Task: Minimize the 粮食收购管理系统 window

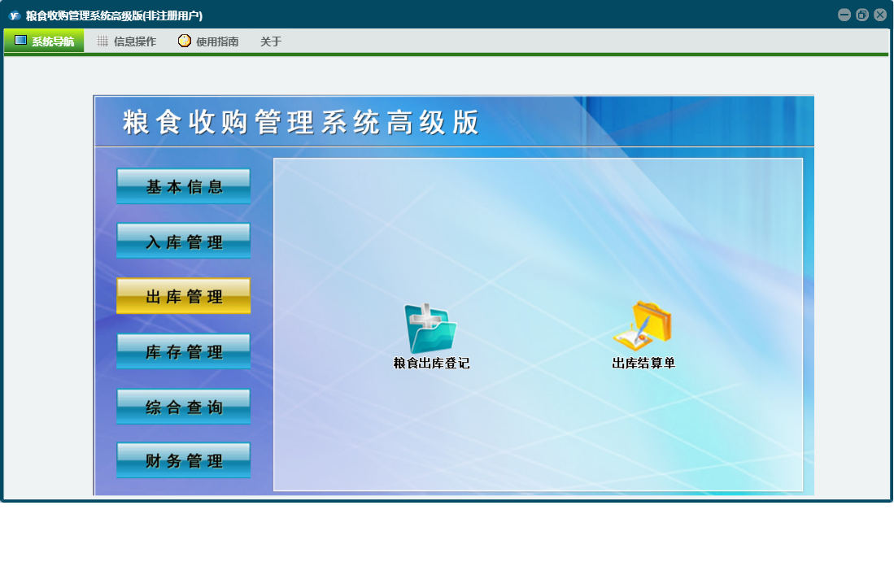Action: click(844, 15)
